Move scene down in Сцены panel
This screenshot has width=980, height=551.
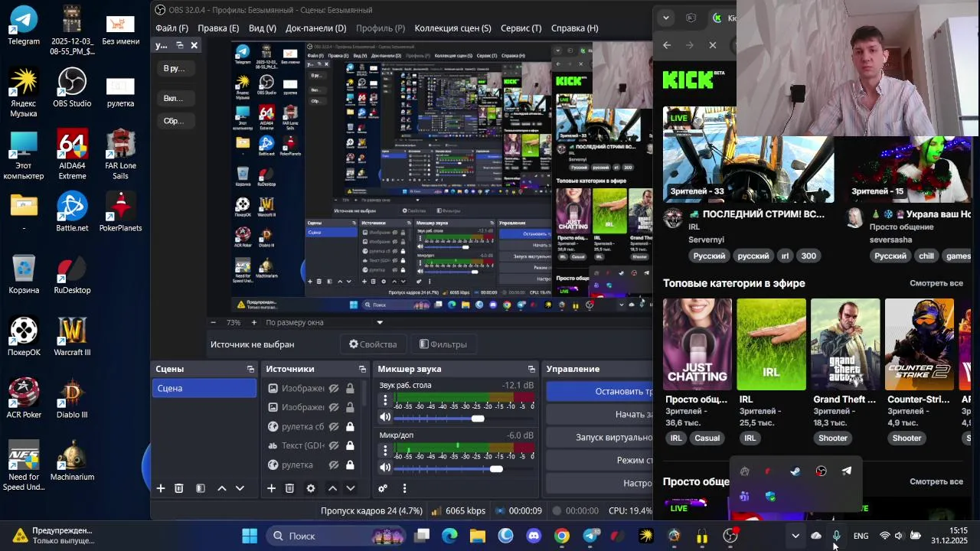[x=240, y=488]
